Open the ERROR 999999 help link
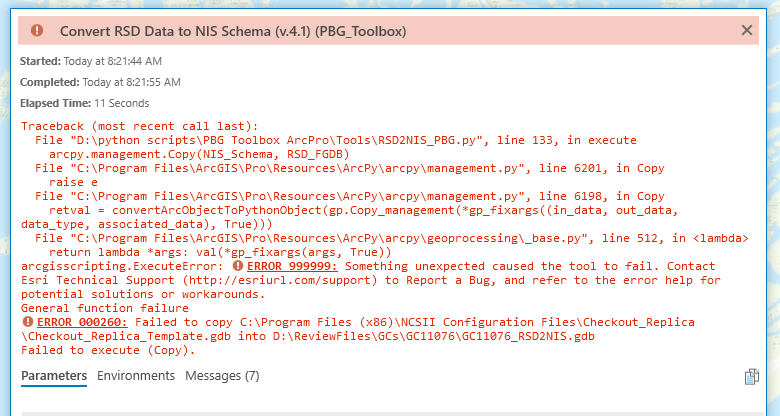The width and height of the screenshot is (780, 416). pos(292,267)
